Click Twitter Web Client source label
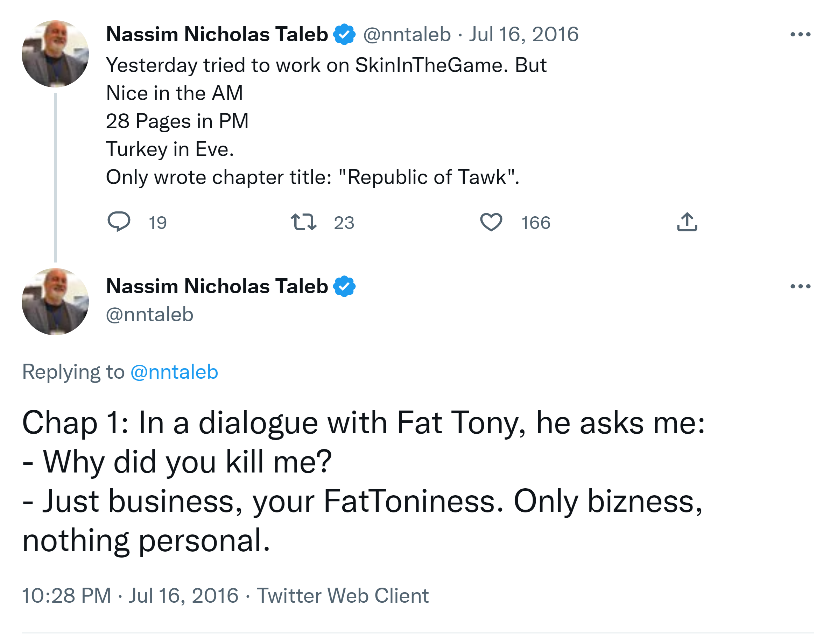830x644 pixels. [x=343, y=595]
